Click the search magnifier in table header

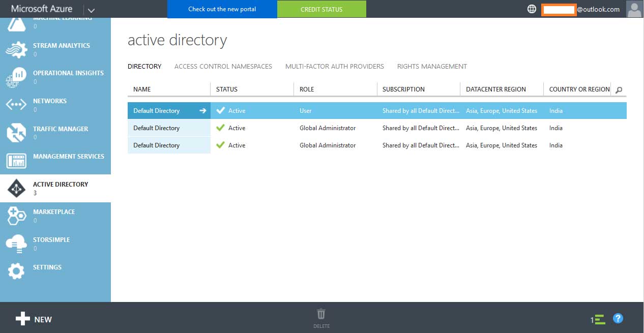point(619,90)
